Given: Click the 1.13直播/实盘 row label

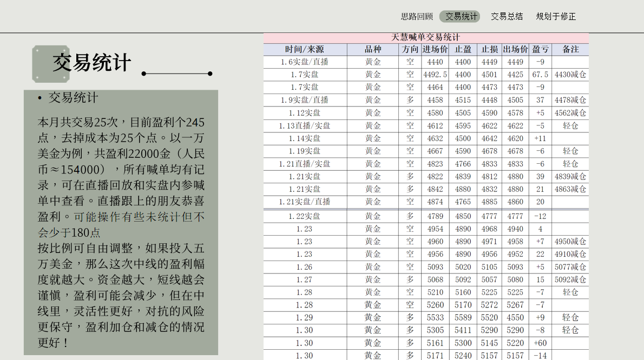Looking at the screenshot, I should coord(304,126).
